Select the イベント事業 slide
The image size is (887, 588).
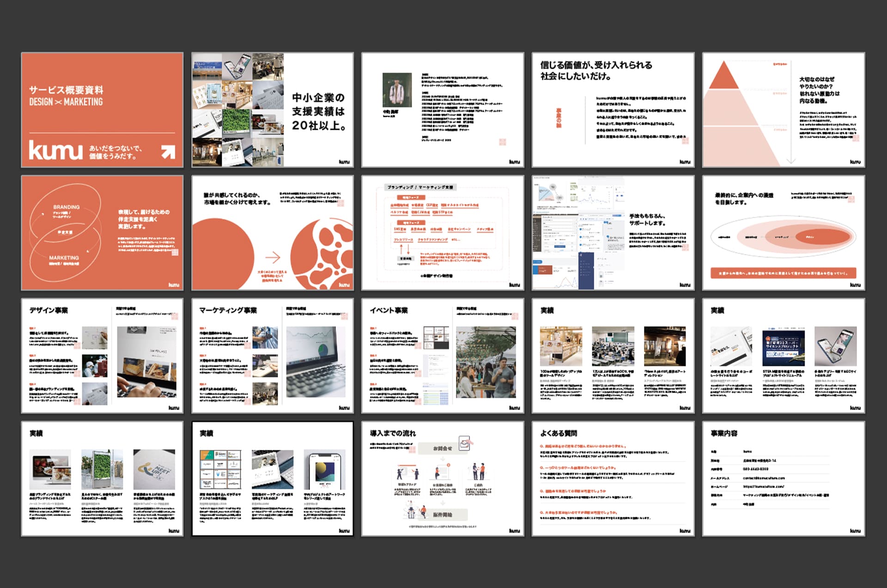point(443,356)
